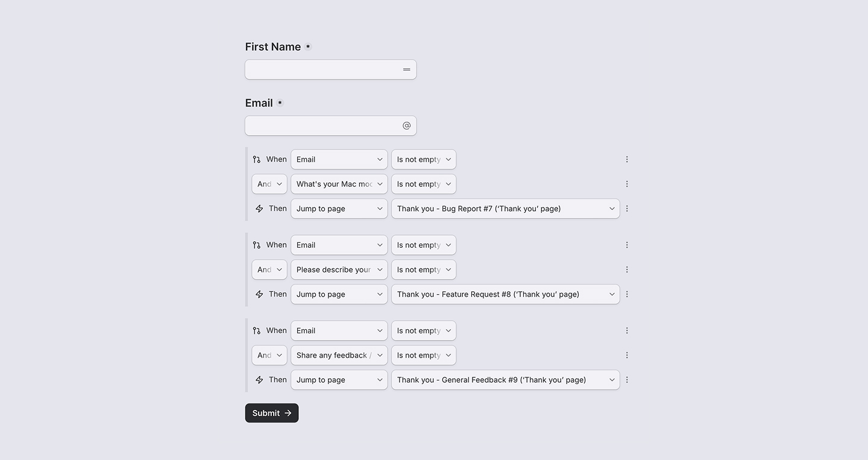
Task: Click the equals icon inside the First Name field
Action: pos(406,69)
